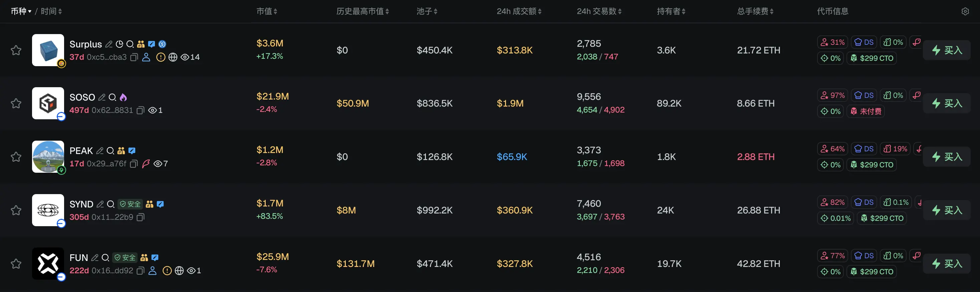
Task: Expand the 币种 dropdown in header
Action: 21,11
